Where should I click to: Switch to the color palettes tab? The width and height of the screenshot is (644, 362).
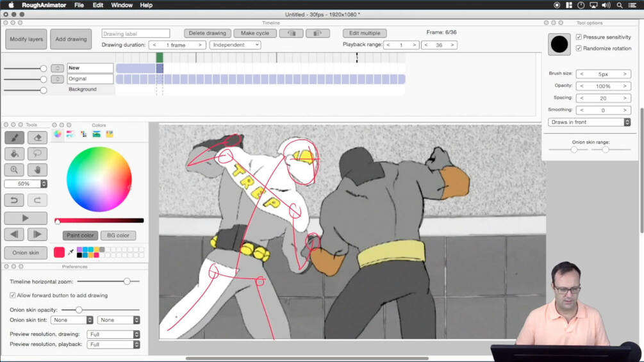(83, 134)
